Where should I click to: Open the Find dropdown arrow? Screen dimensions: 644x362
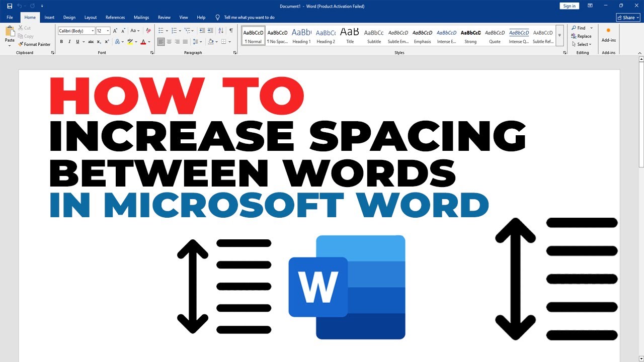(x=591, y=28)
